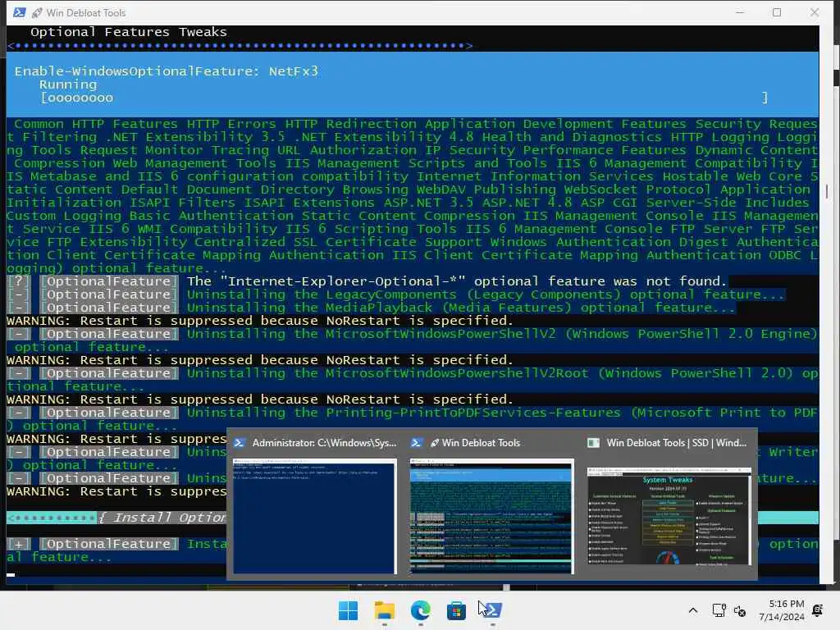This screenshot has width=840, height=630.
Task: Click the Uninstalling MediaPlayback line
Action: click(461, 308)
